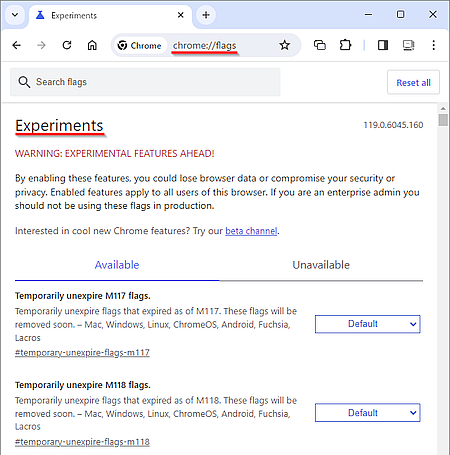The height and width of the screenshot is (455, 450).
Task: Select the Experiments browser tab
Action: coord(110,16)
